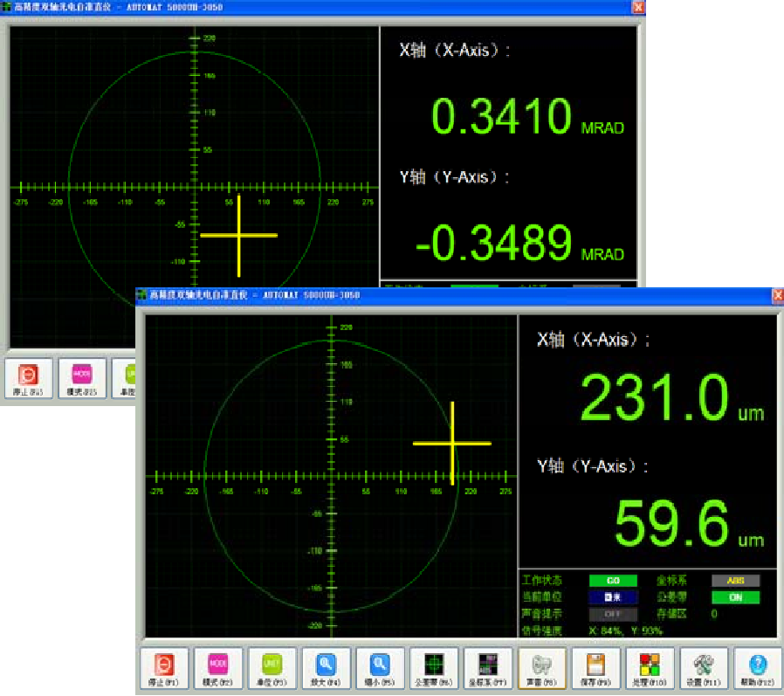
Task: Click the Mode (模式 F2) button in the front window
Action: (x=218, y=670)
